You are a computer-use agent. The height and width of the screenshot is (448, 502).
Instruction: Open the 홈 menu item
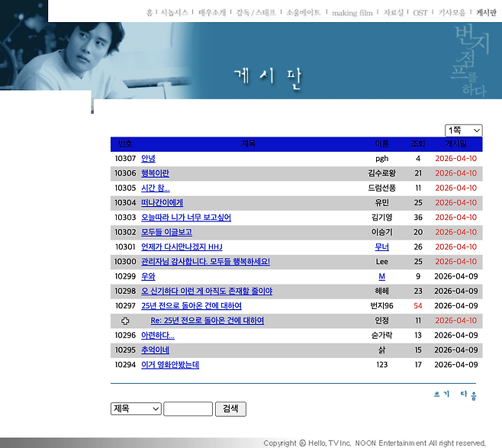[x=150, y=13]
